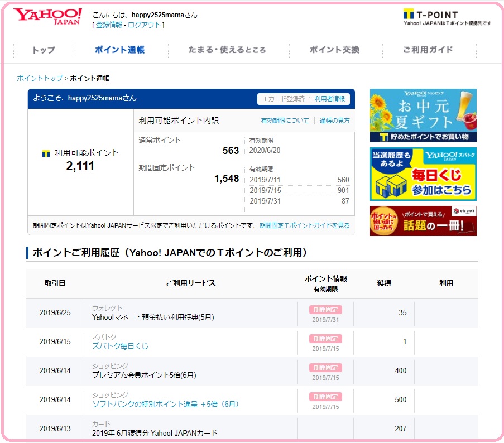Viewport: 504px width, 443px height.
Task: Follow the ポイントトップ breadcrumb link
Action: point(40,78)
